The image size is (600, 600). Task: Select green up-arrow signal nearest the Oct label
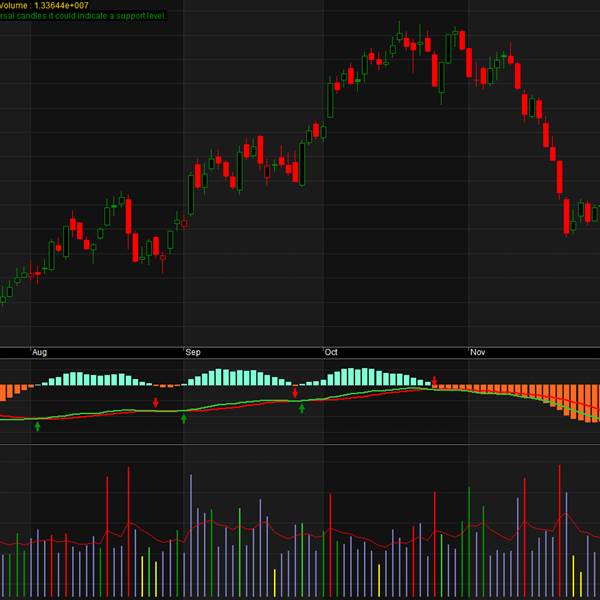pos(302,409)
